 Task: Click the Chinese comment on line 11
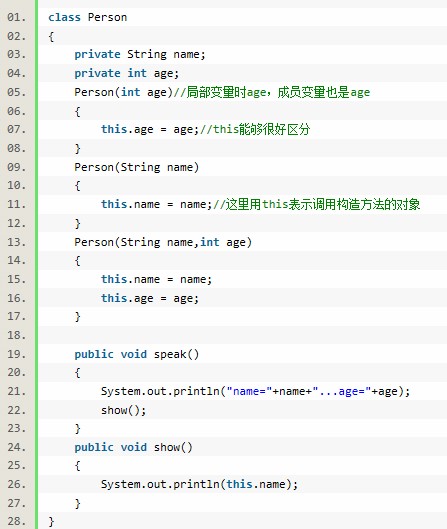[317, 204]
